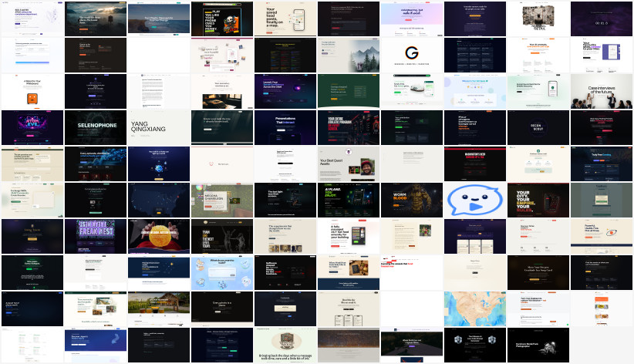Open the 'Your Next Quest Awaits' thumbnail
This screenshot has height=364, width=634.
pos(349,163)
